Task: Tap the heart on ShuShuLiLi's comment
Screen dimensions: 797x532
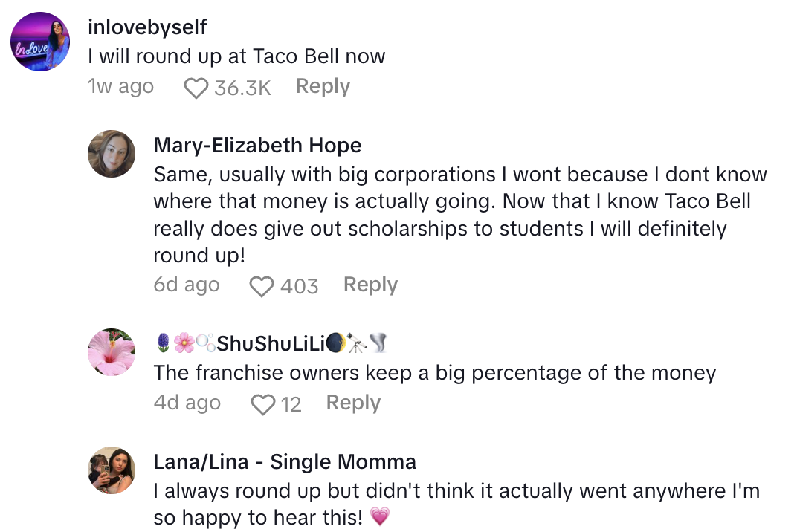Action: coord(263,405)
